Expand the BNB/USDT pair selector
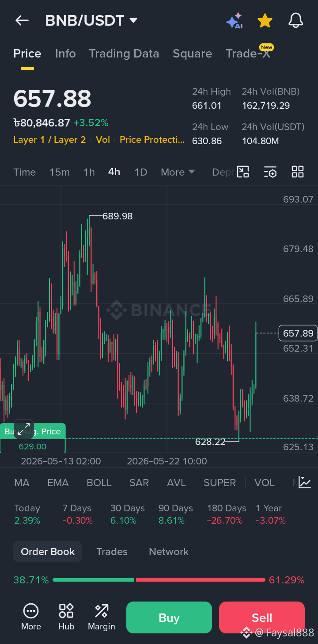Image resolution: width=318 pixels, height=644 pixels. tap(91, 20)
